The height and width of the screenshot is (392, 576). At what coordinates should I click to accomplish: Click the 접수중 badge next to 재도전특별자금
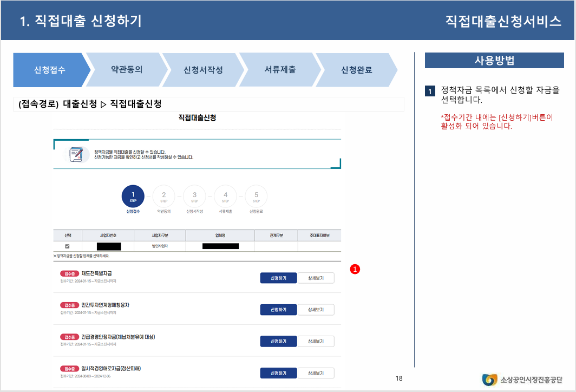coord(69,274)
